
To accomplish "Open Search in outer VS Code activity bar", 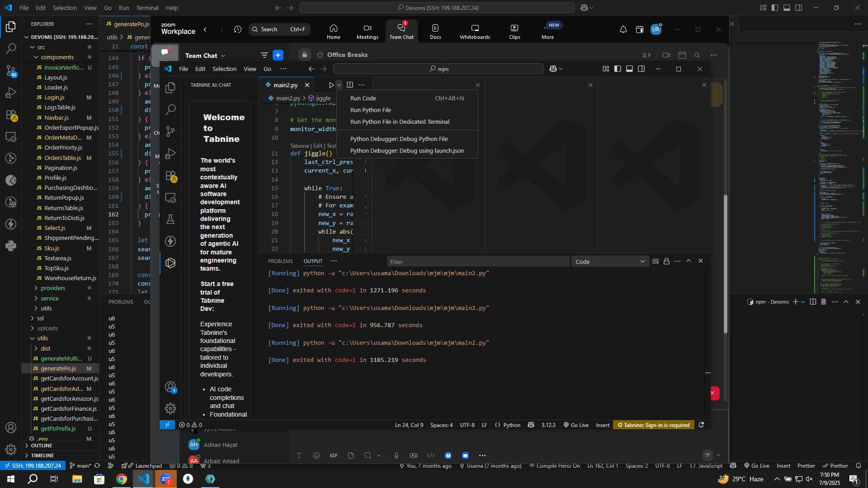I will click(11, 48).
